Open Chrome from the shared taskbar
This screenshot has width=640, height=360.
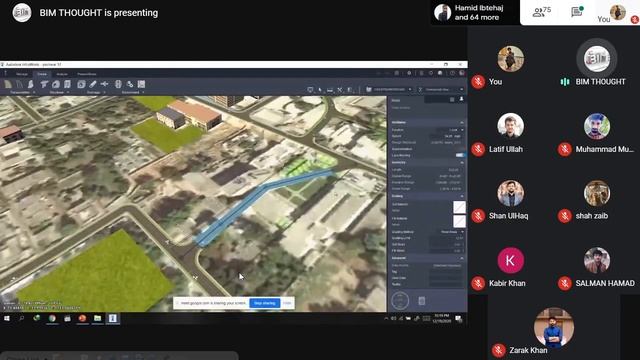pos(52,318)
